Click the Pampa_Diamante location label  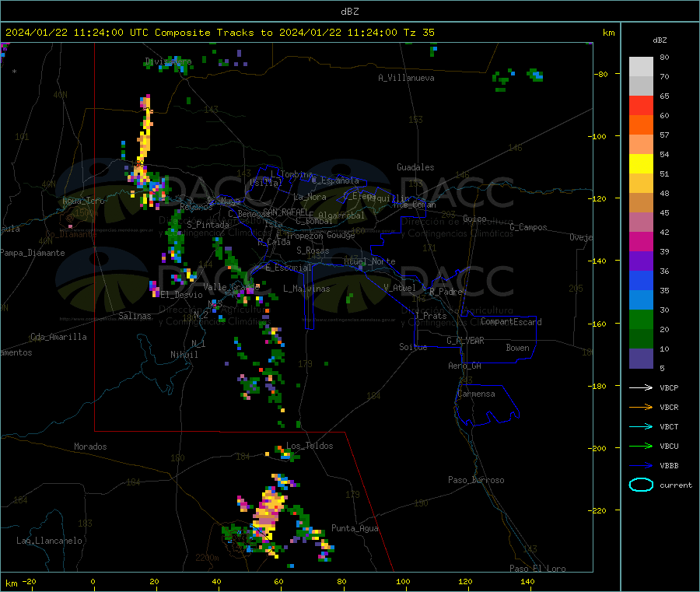[33, 253]
